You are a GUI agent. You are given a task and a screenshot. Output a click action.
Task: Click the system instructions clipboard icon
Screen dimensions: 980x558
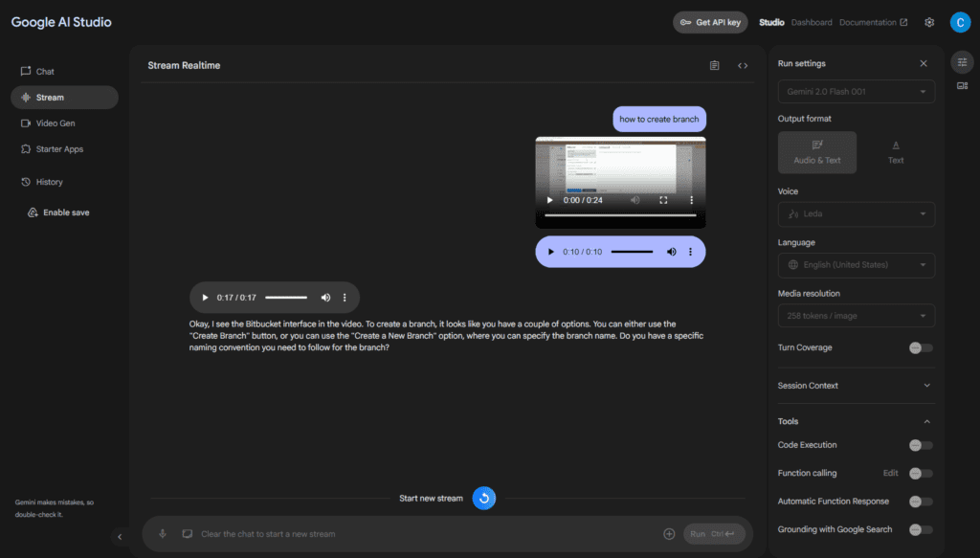point(714,66)
